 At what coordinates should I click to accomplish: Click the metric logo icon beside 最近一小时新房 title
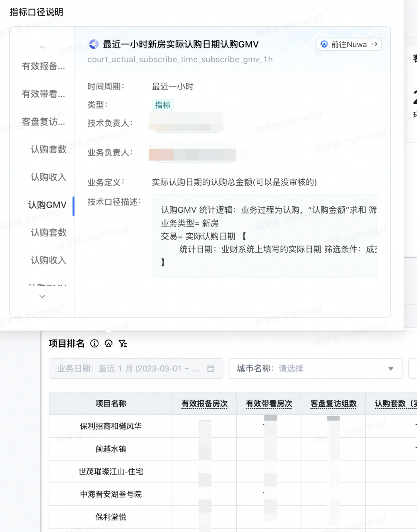pyautogui.click(x=94, y=44)
